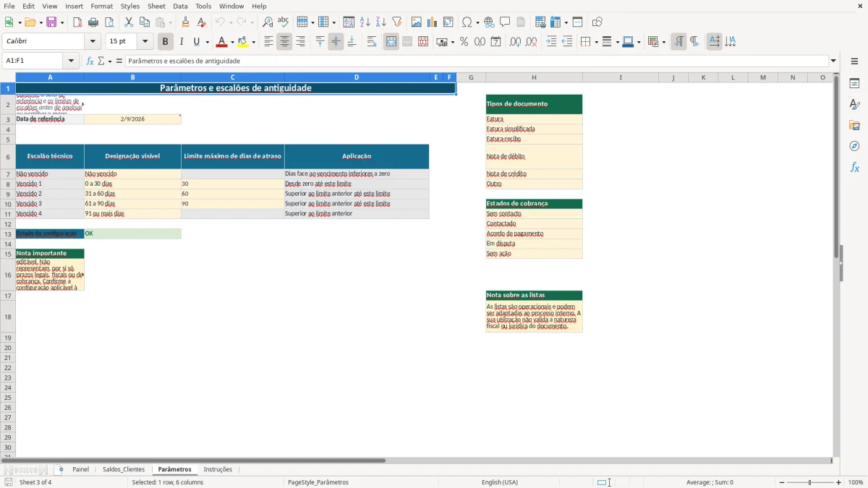This screenshot has height=488, width=868.
Task: Expand the formula bar
Action: 833,61
